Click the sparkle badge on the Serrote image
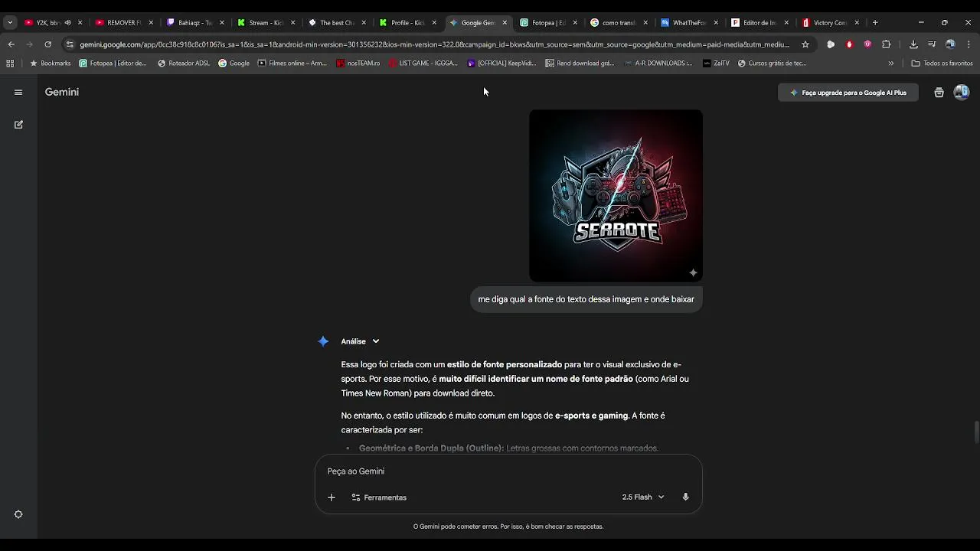Screen dimensions: 980x551 click(693, 272)
